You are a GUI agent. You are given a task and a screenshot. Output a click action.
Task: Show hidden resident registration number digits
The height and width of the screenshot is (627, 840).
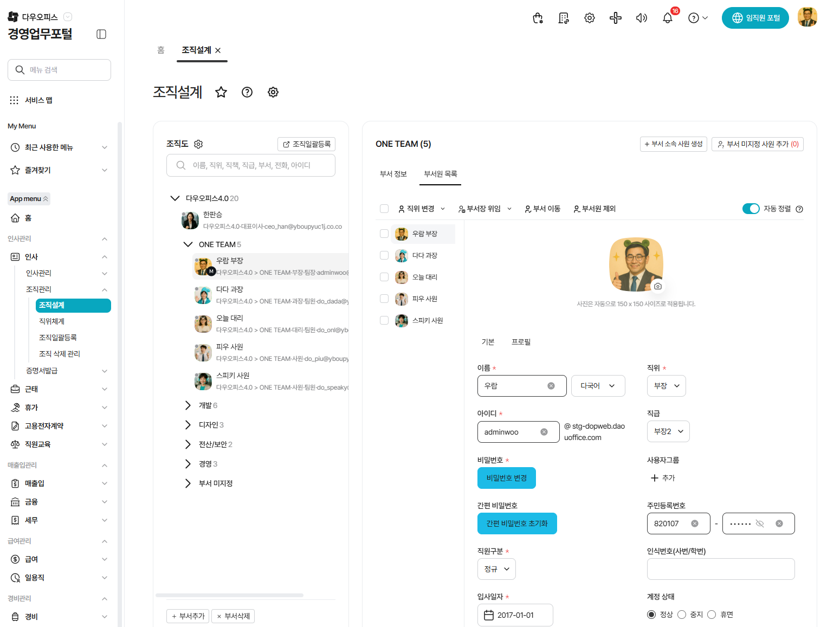click(760, 523)
